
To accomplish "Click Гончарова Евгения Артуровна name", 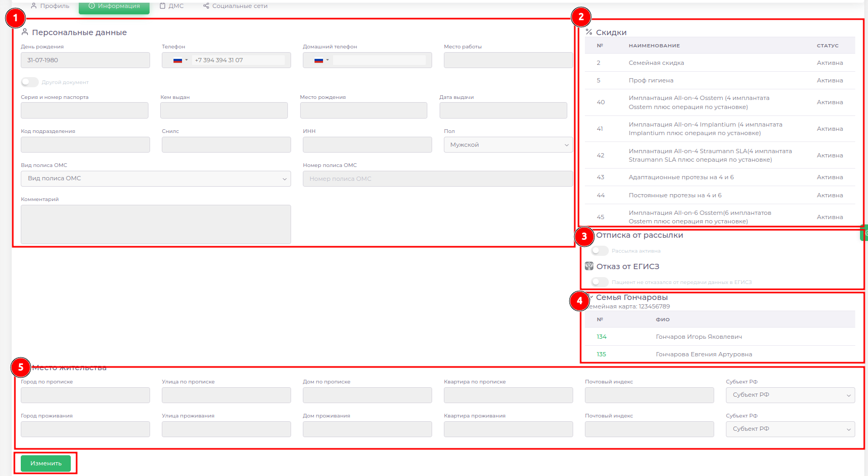I will coord(704,354).
